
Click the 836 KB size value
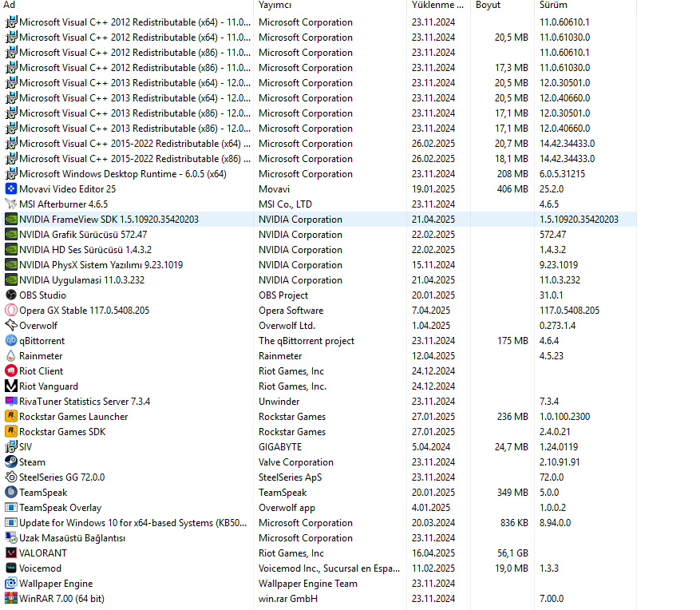(x=514, y=523)
